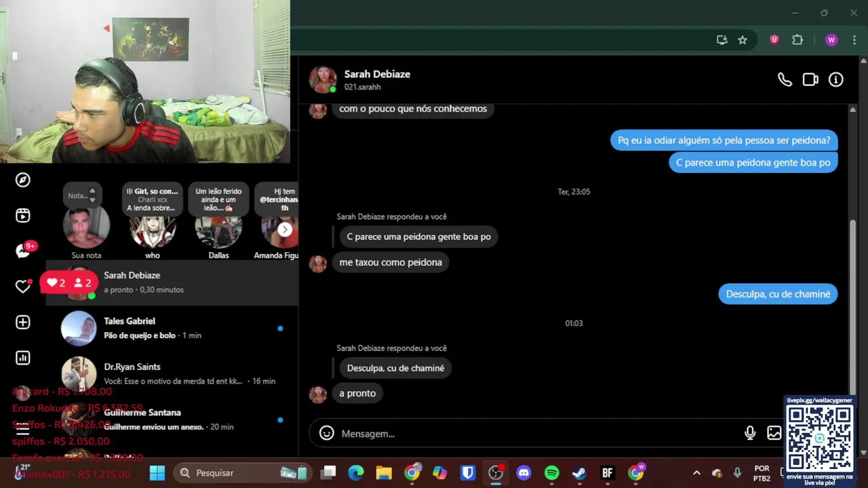Open the uBlock extension icon
Screen dimensions: 868x488
774,40
